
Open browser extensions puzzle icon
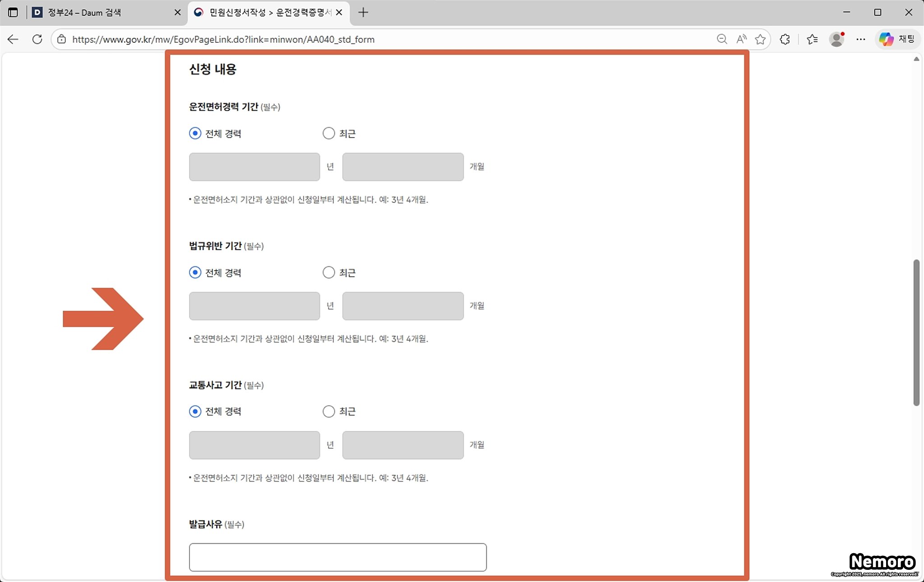coord(785,39)
